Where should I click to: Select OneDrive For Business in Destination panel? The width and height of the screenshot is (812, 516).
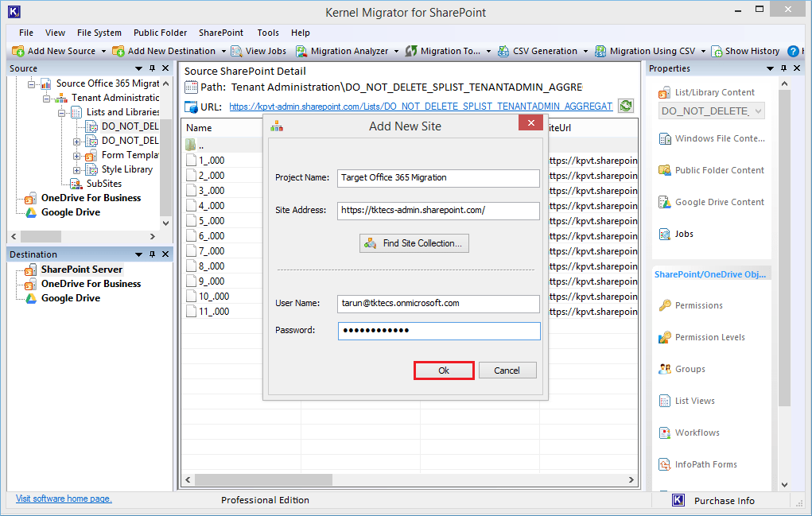tap(91, 284)
